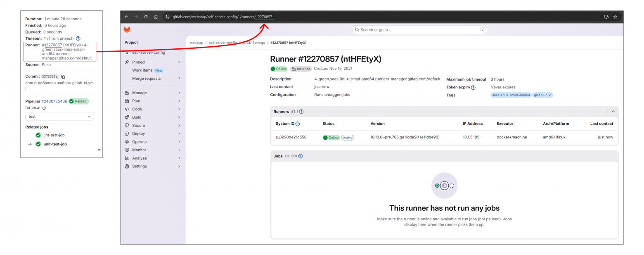Click the Manage icon in sidebar
Image resolution: width=644 pixels, height=255 pixels.
pos(127,93)
